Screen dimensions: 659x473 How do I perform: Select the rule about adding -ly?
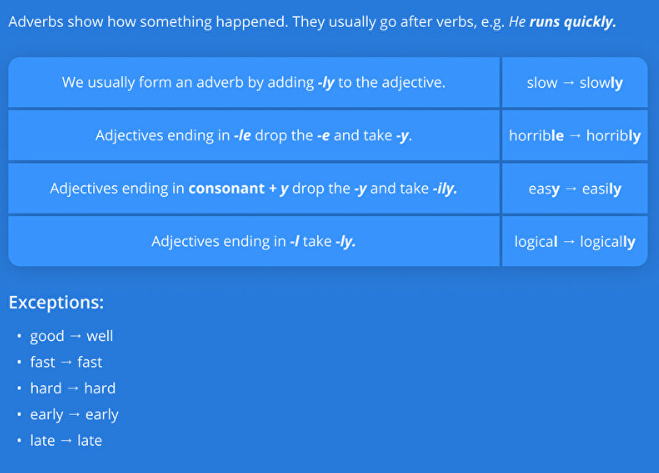tap(254, 83)
